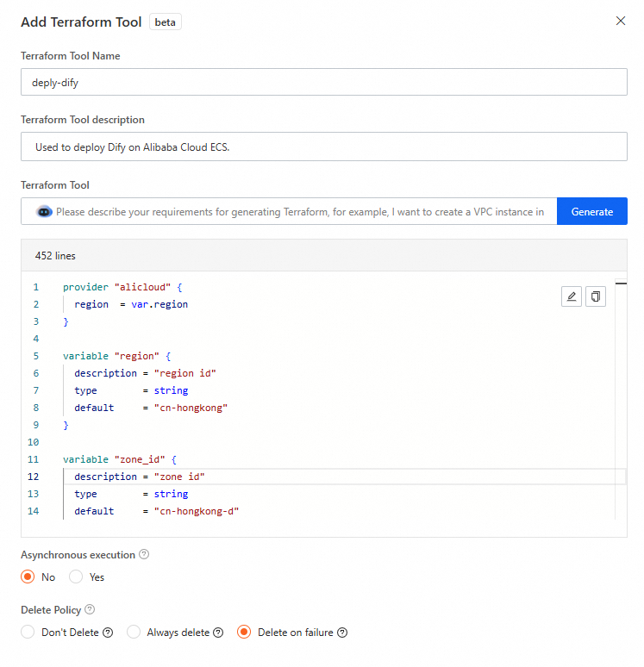The height and width of the screenshot is (667, 644).
Task: Click help icon next to Always delete
Action: [x=218, y=633]
